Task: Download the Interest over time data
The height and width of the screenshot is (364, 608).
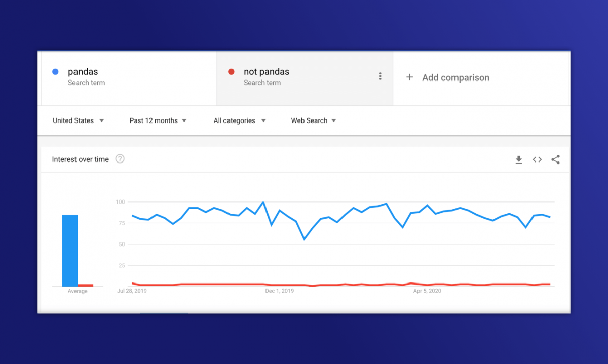Action: click(x=518, y=159)
